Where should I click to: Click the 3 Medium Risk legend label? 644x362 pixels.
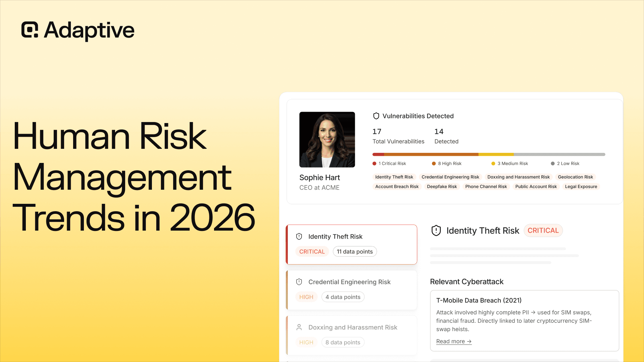click(x=513, y=164)
